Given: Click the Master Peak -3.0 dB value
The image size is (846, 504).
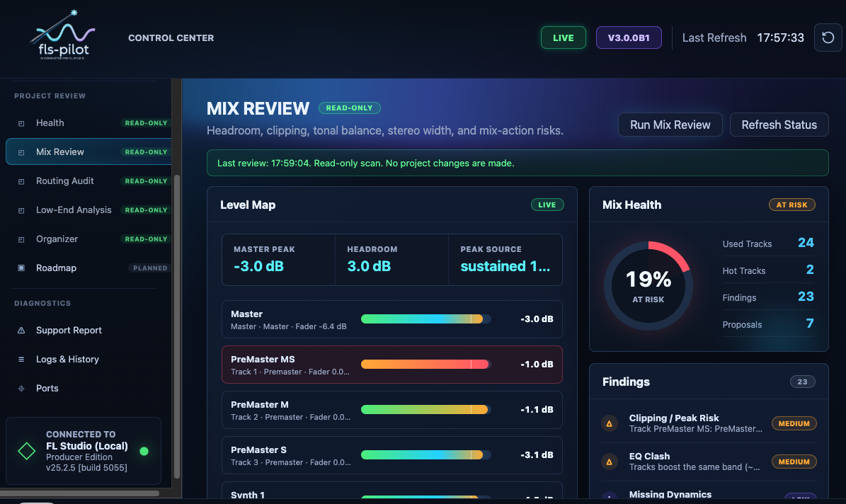Looking at the screenshot, I should pyautogui.click(x=258, y=266).
